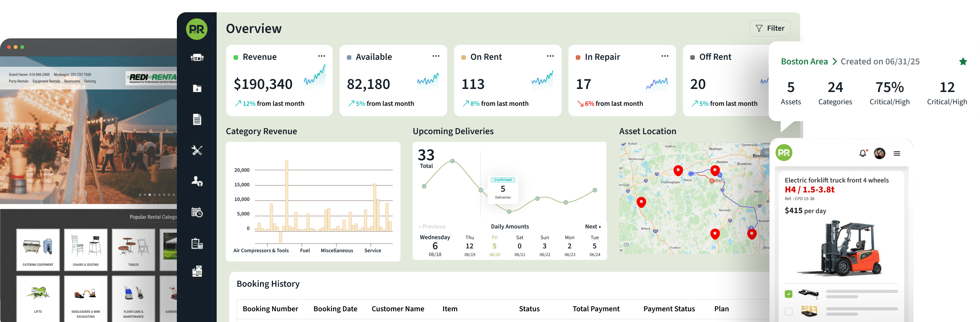Click the first carousel dot on the website banner
The image size is (980, 322).
(x=140, y=195)
